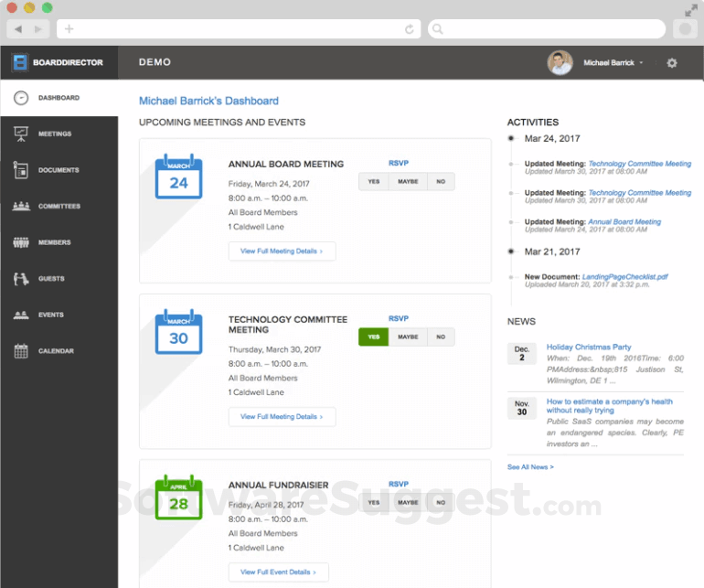Open the Holiday Christmas Party news link
This screenshot has width=704, height=588.
coord(589,347)
